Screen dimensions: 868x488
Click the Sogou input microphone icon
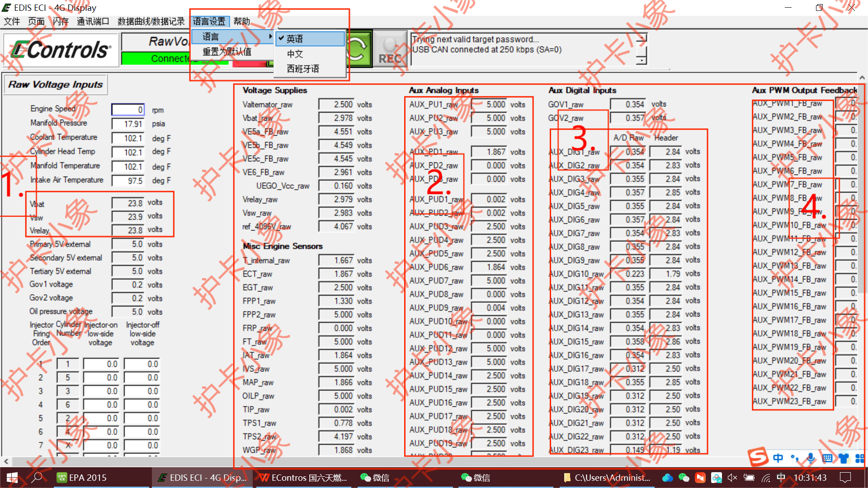(811, 458)
